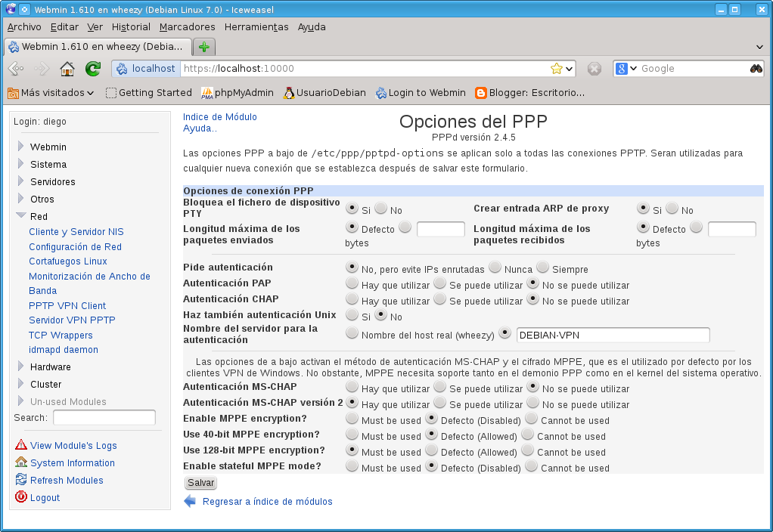Open the Marcadores menu
Viewport: 773px width, 532px height.
[188, 27]
